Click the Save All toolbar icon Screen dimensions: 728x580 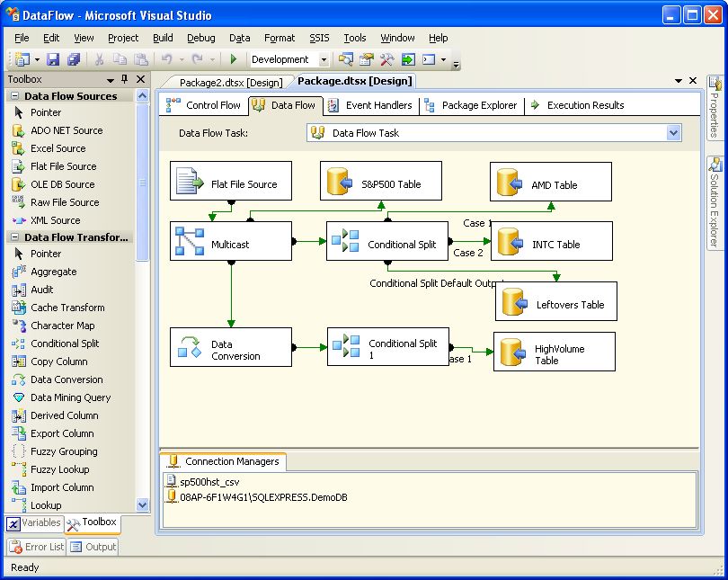click(x=74, y=59)
